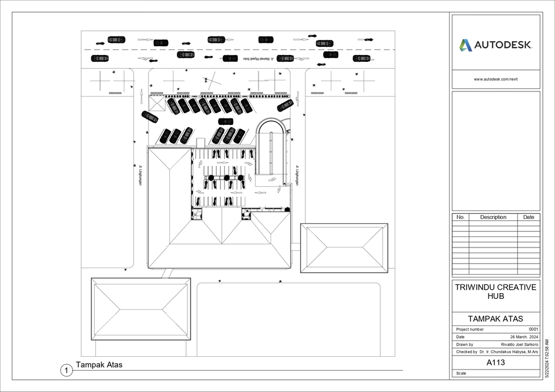Select the left-side 'Jl. Lingkungan' street label

click(140, 175)
